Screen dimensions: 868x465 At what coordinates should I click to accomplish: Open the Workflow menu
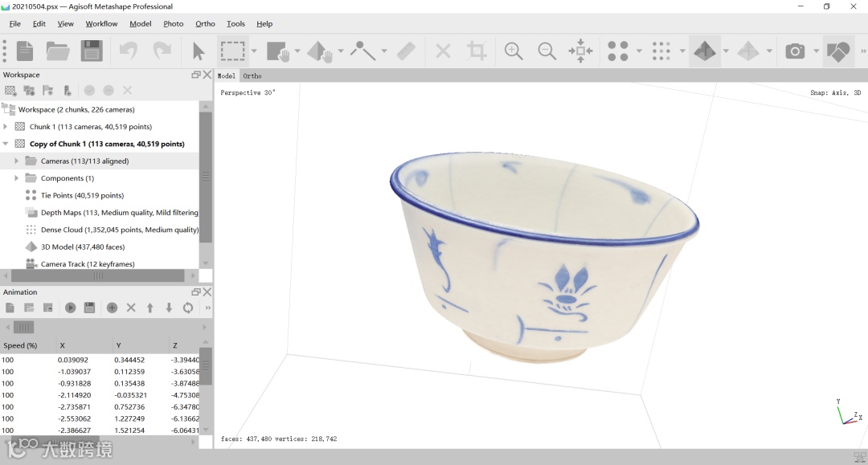(101, 24)
